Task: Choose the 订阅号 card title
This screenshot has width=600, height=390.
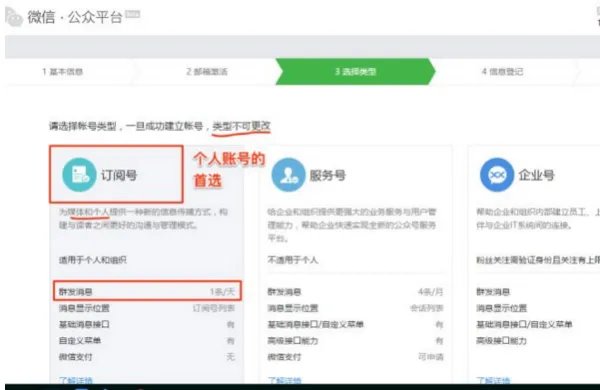Action: (x=119, y=175)
